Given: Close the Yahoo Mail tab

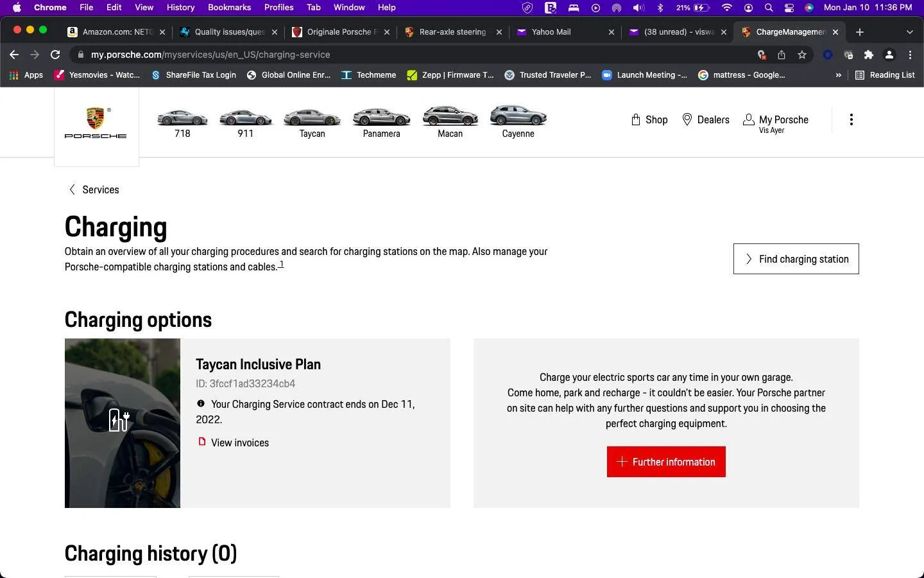Looking at the screenshot, I should (x=611, y=31).
